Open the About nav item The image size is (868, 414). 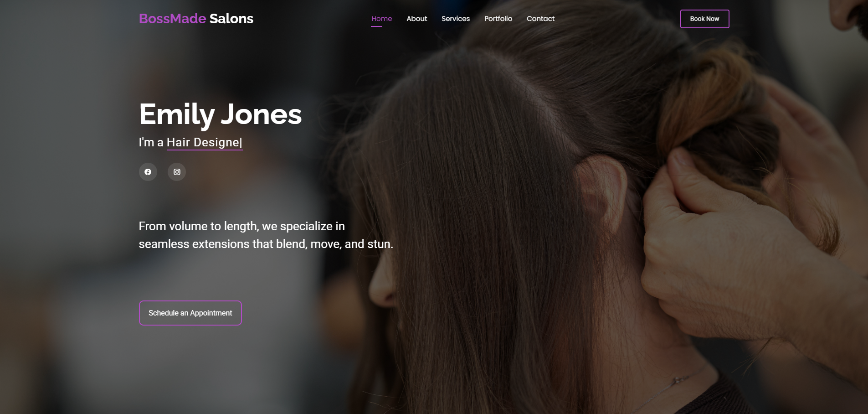[417, 19]
